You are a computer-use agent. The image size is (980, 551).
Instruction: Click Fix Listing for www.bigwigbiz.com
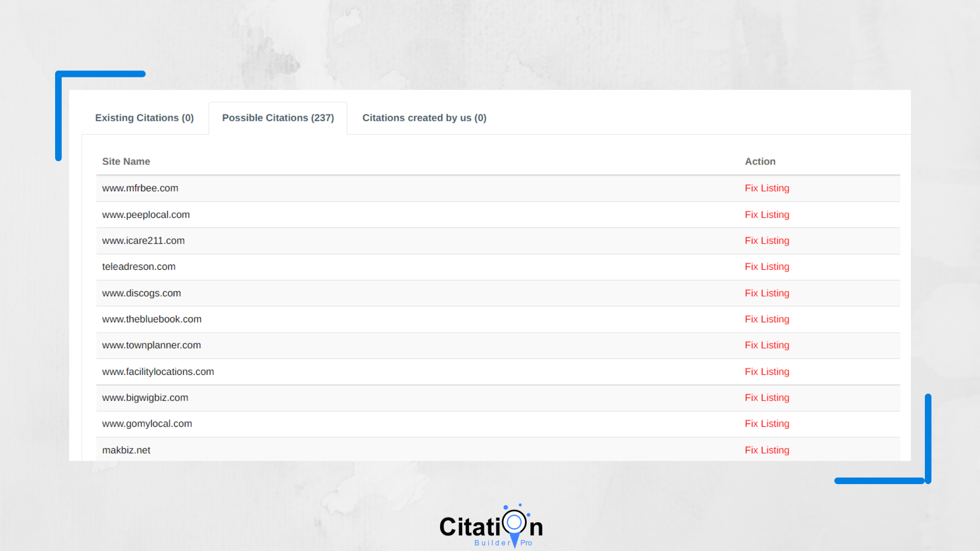click(766, 398)
